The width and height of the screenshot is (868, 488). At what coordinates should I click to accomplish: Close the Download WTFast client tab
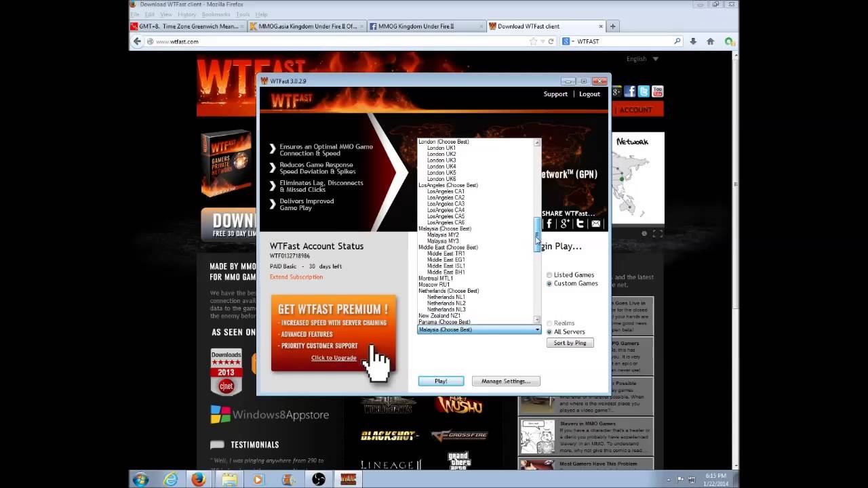tap(600, 26)
